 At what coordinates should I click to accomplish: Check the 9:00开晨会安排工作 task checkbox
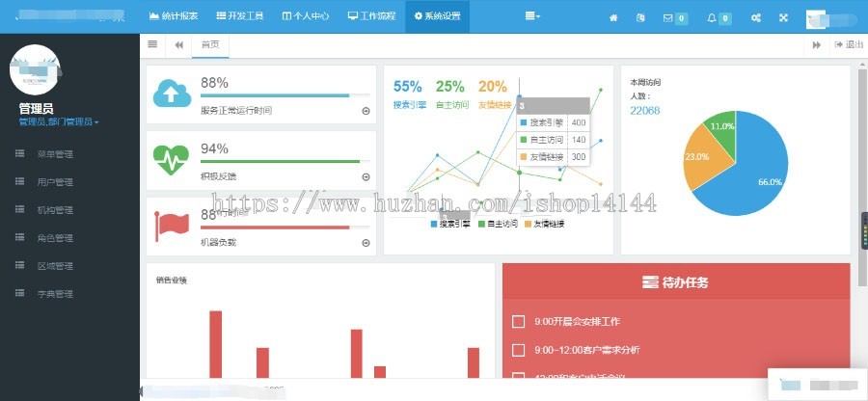518,321
